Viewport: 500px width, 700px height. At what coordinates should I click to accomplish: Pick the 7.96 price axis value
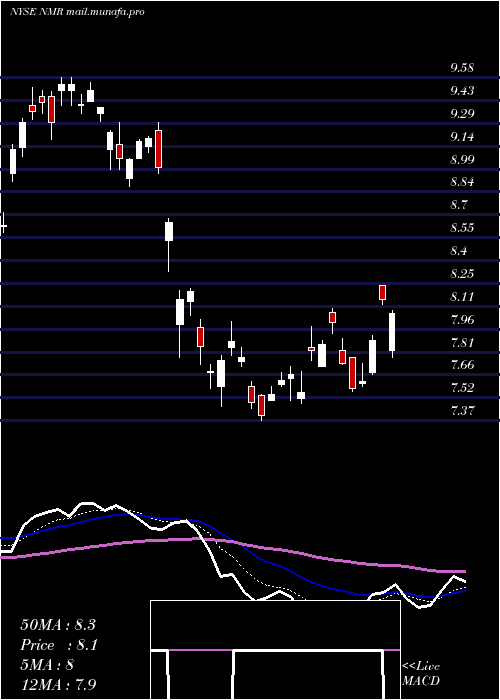[x=462, y=319]
